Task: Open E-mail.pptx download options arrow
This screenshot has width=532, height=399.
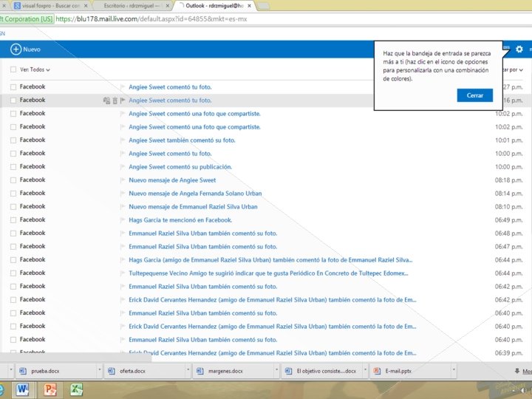Action: [454, 370]
